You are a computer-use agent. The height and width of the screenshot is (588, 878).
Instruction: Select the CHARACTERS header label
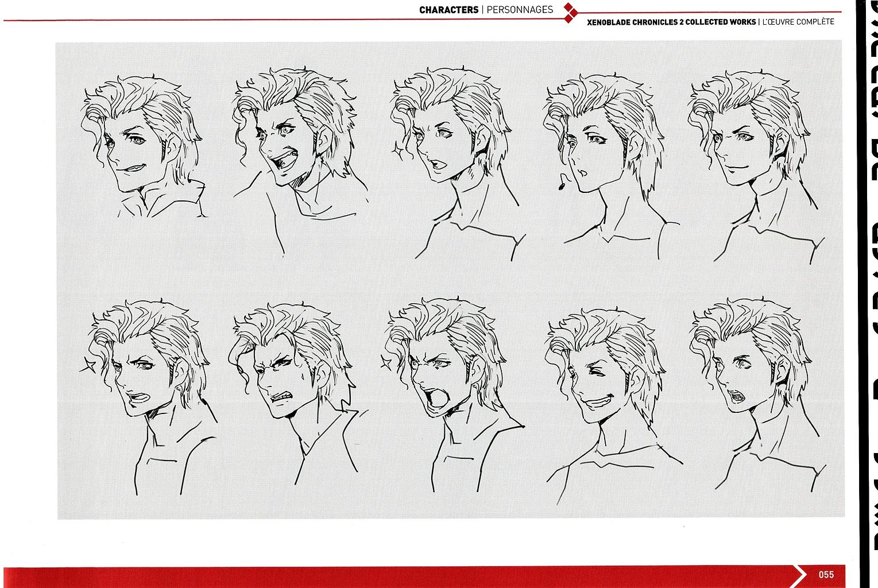pos(448,10)
